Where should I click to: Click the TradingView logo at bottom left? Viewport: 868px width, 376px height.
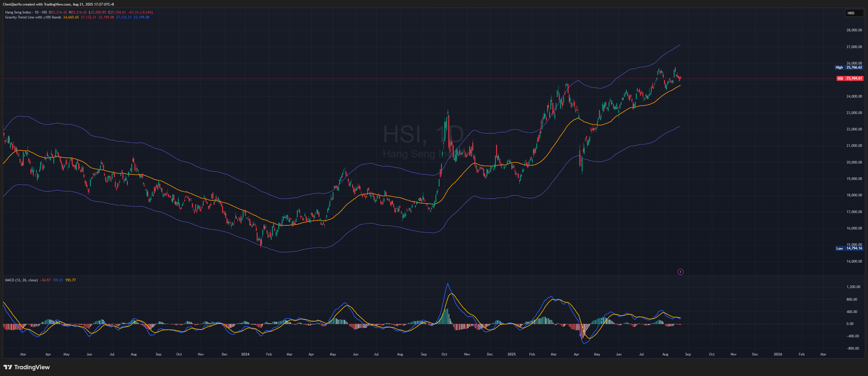[27, 367]
